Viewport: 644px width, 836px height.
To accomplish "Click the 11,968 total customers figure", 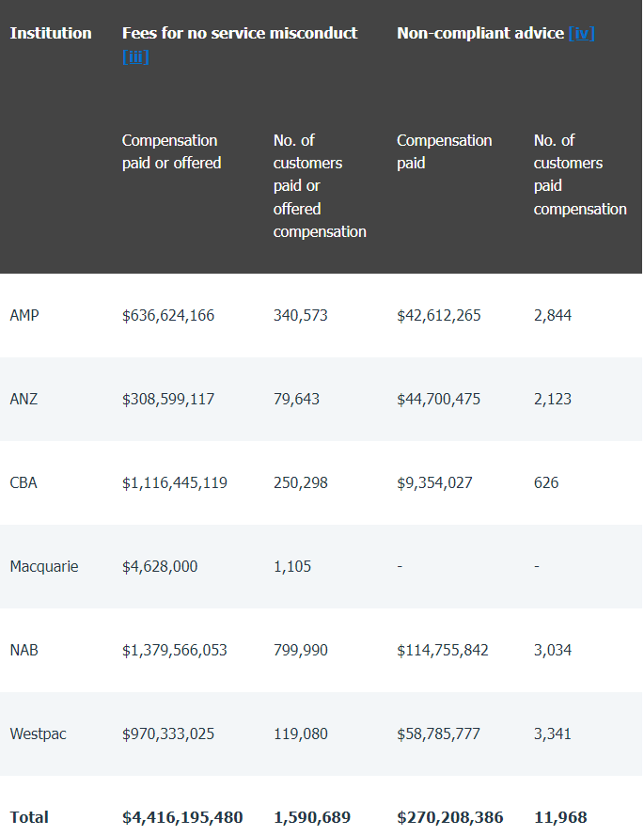I will [560, 818].
